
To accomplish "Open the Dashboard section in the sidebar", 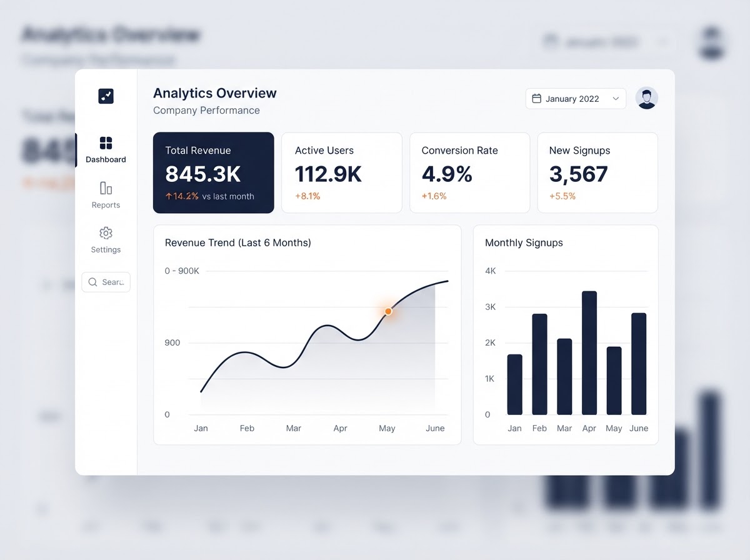I will tap(106, 150).
